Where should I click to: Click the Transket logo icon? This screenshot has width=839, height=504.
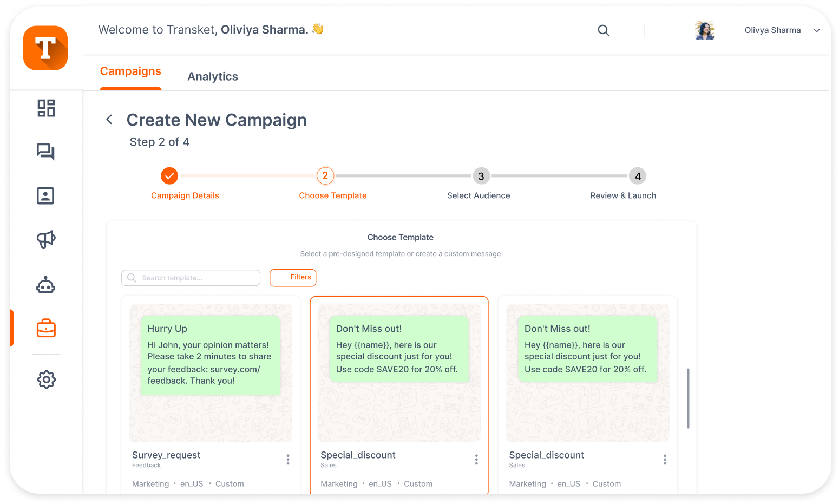tap(45, 48)
